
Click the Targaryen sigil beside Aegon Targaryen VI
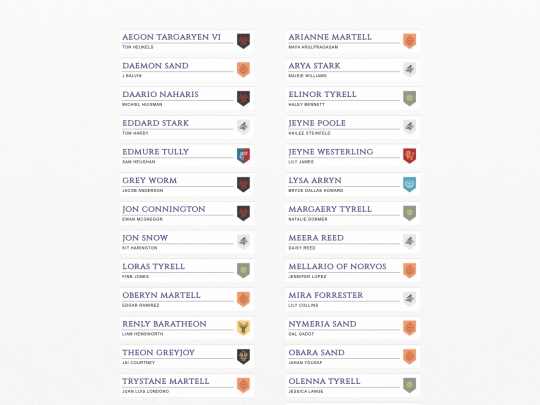coord(243,41)
